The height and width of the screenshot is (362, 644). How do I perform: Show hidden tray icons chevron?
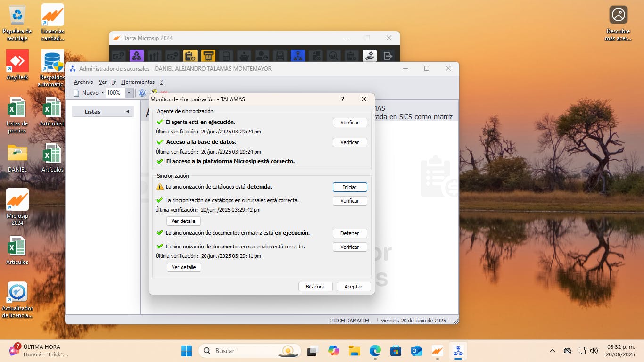(553, 351)
